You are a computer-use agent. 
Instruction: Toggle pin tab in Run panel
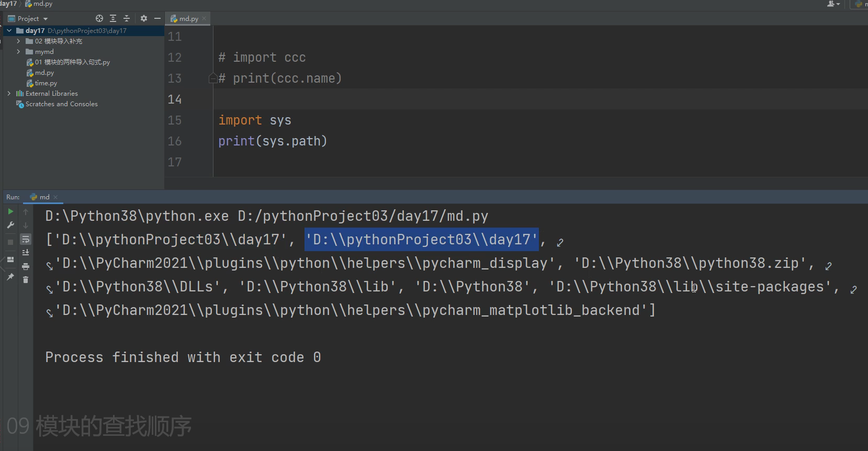pyautogui.click(x=10, y=276)
